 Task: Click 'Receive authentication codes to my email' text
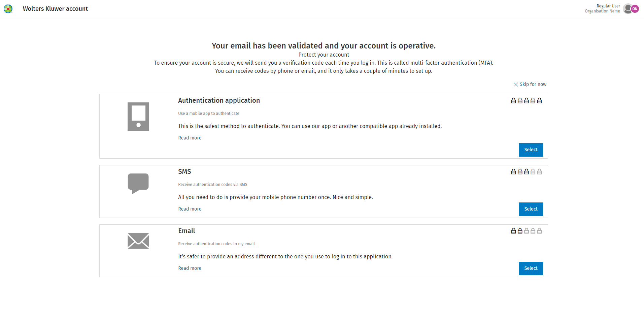click(216, 244)
